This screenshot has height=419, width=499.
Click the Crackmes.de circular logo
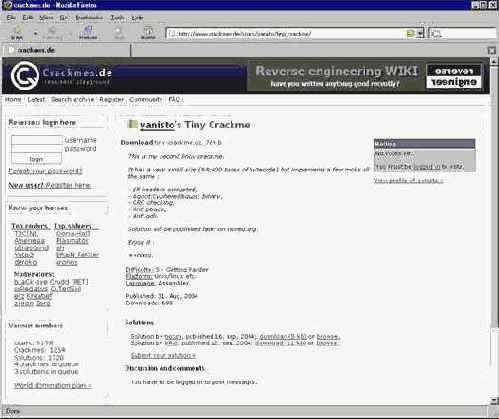coord(25,76)
